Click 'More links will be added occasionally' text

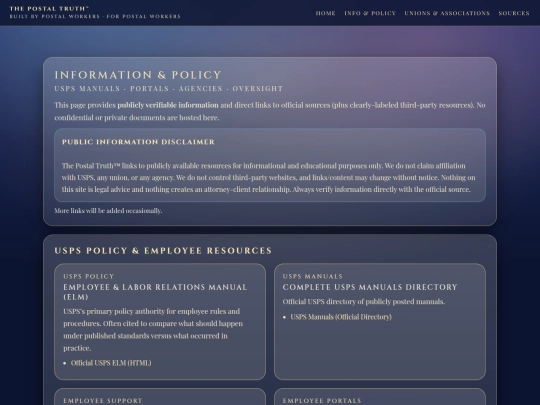(x=108, y=210)
